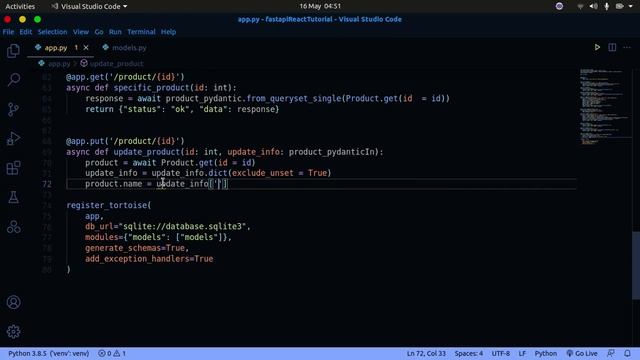Start the Go Live server

582,353
